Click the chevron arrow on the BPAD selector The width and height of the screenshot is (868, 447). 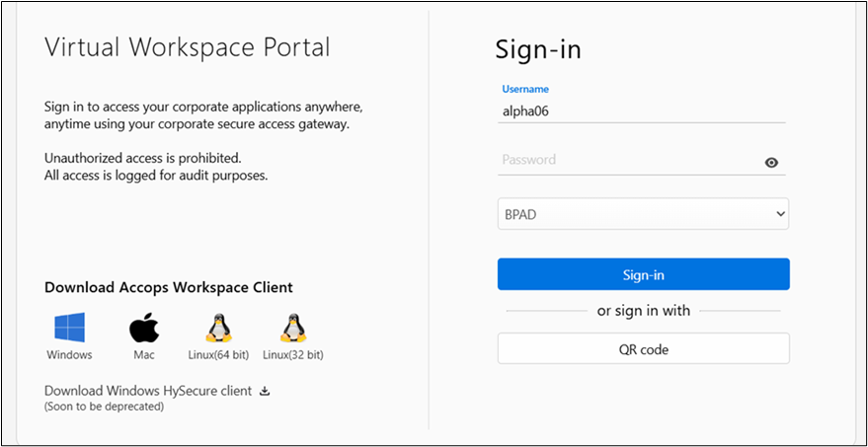(x=780, y=213)
